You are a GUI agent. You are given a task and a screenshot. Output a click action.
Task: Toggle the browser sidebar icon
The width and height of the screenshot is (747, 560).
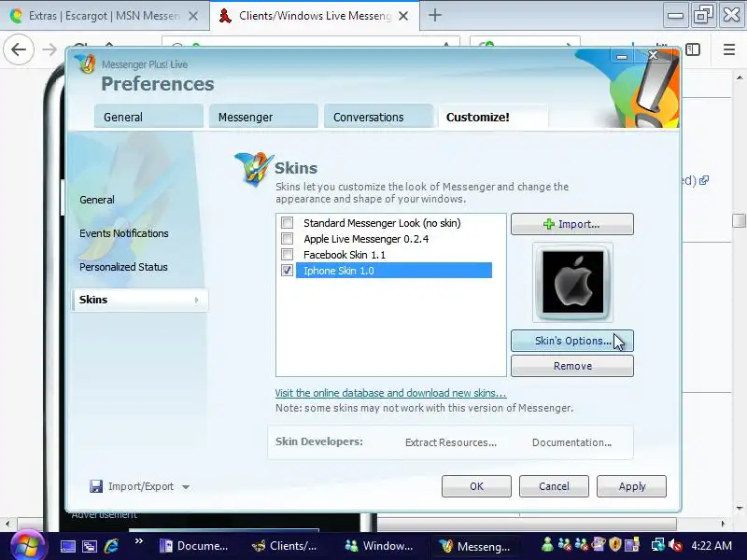pos(693,49)
